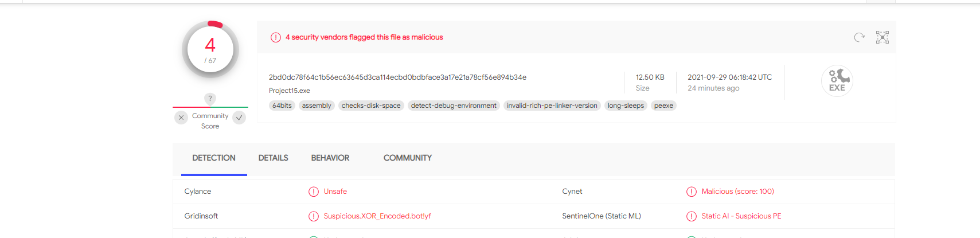Screen dimensions: 980x238
Task: Select the long-sleeps tag
Action: coord(626,106)
